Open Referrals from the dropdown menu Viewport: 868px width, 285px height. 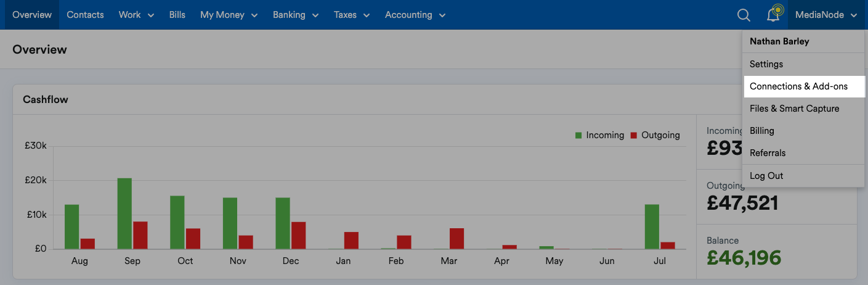[768, 153]
